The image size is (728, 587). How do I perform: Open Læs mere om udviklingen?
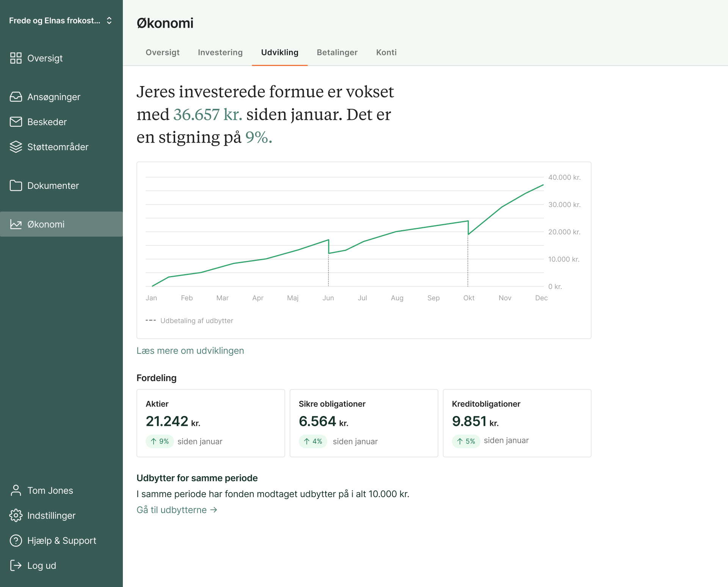point(190,350)
